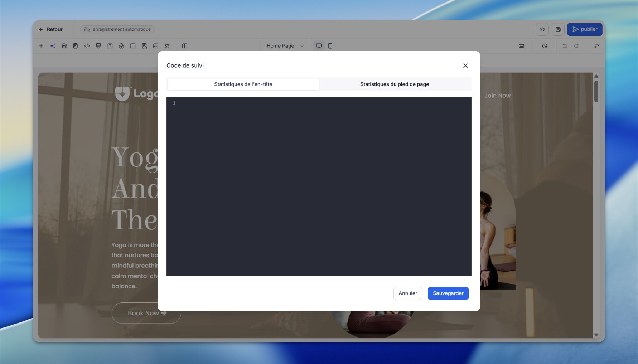Image resolution: width=638 pixels, height=364 pixels.
Task: Open the page search icon
Action: pos(144,46)
